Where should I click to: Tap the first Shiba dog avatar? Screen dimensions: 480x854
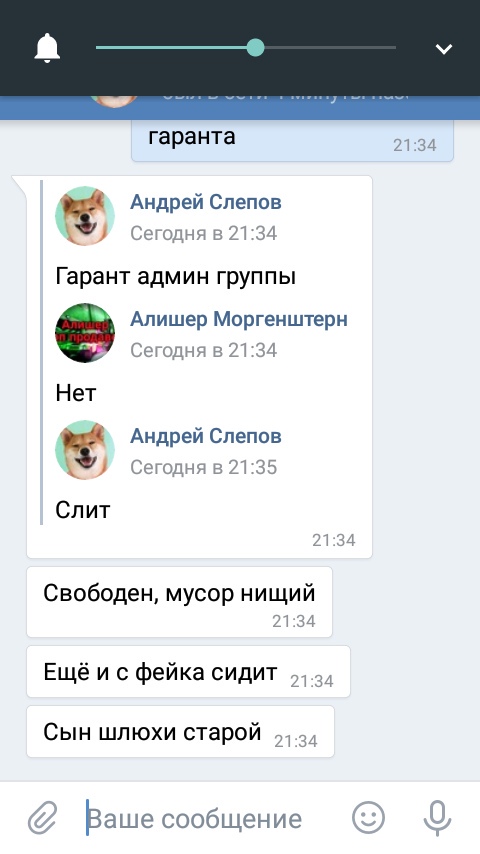[85, 216]
